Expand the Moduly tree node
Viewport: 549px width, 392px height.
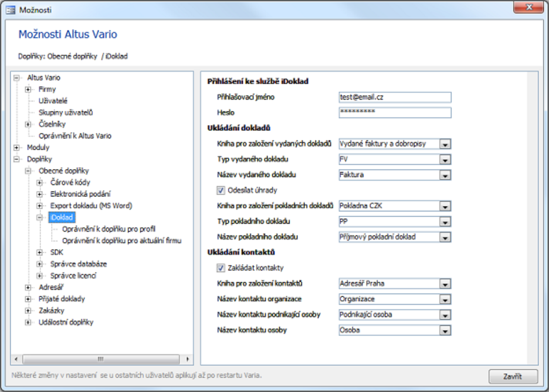click(16, 147)
